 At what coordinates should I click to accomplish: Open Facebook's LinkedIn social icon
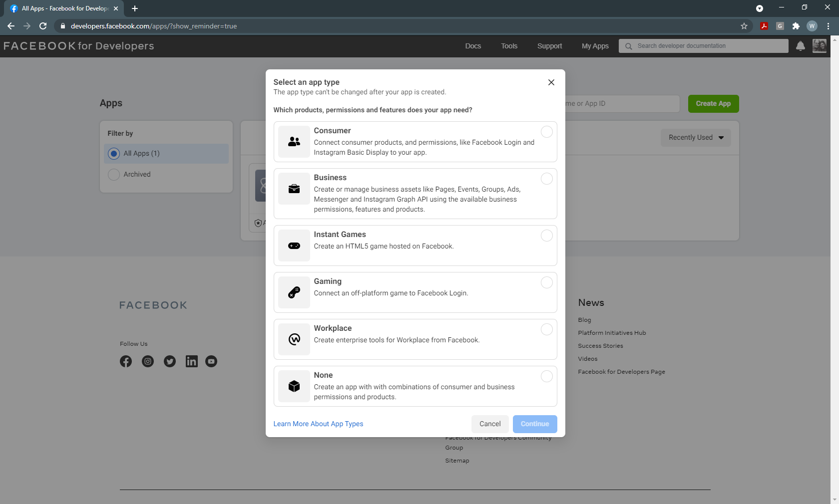[x=191, y=361]
